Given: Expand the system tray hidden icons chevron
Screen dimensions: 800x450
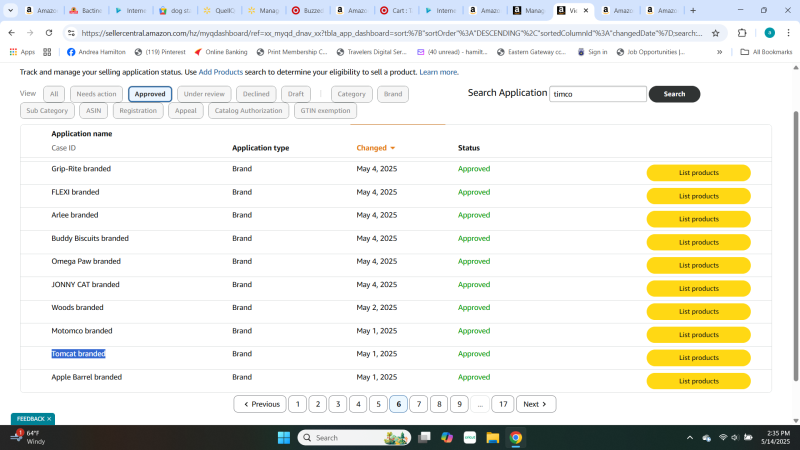Looking at the screenshot, I should [x=690, y=437].
